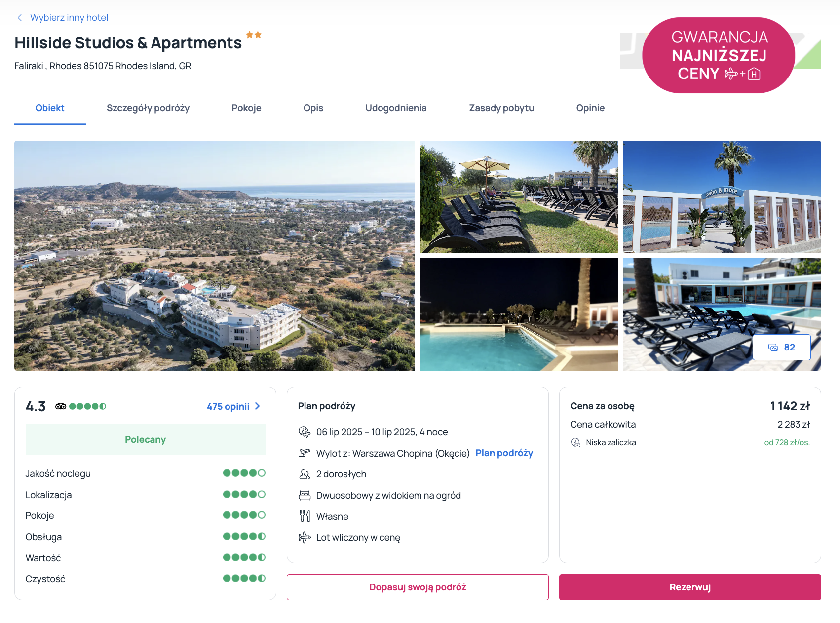Switch to the Pokoje tab
Viewport: 840px width, 623px height.
pyautogui.click(x=246, y=108)
